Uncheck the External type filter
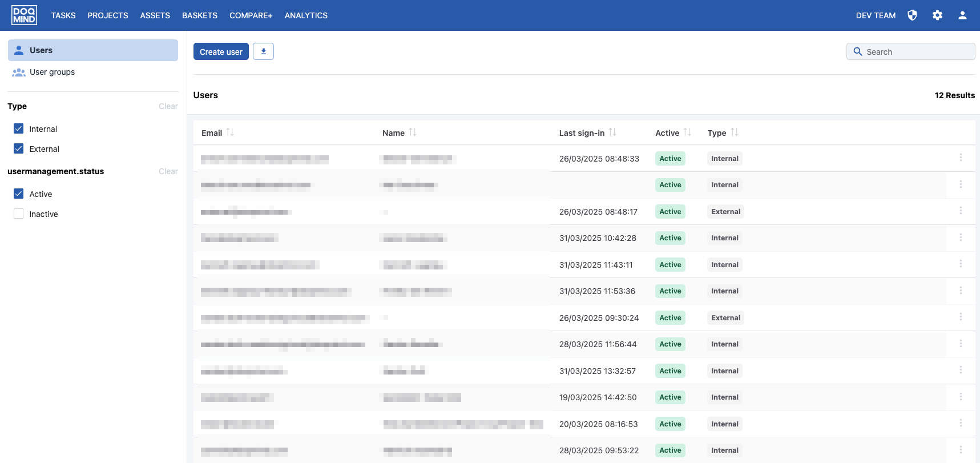Viewport: 980px width, 463px height. tap(18, 148)
